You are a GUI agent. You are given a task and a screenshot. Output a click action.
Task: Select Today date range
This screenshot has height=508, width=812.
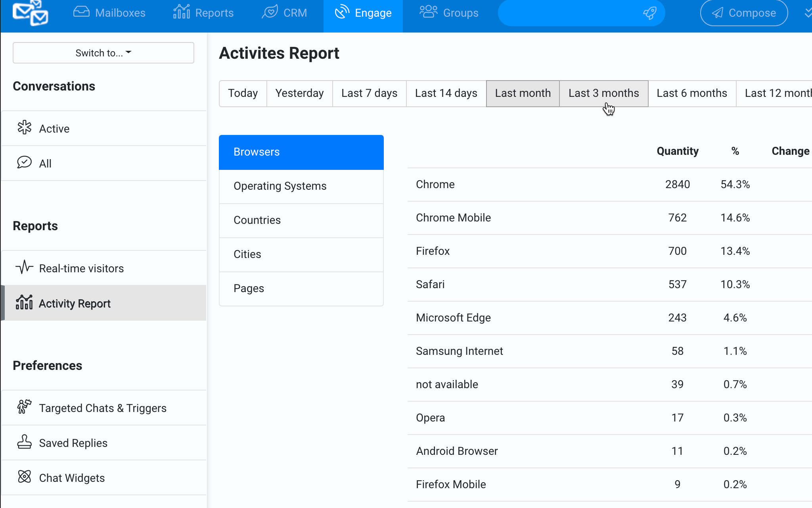(243, 93)
